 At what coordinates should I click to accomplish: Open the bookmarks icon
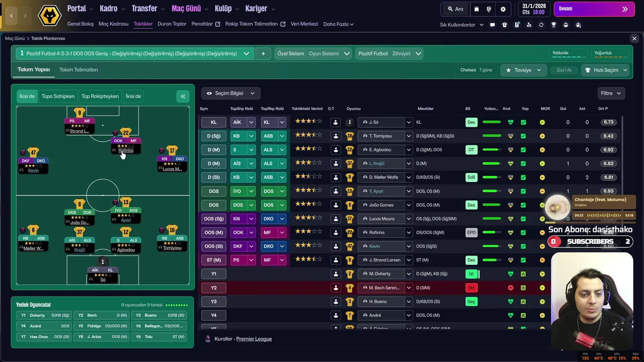(x=476, y=9)
